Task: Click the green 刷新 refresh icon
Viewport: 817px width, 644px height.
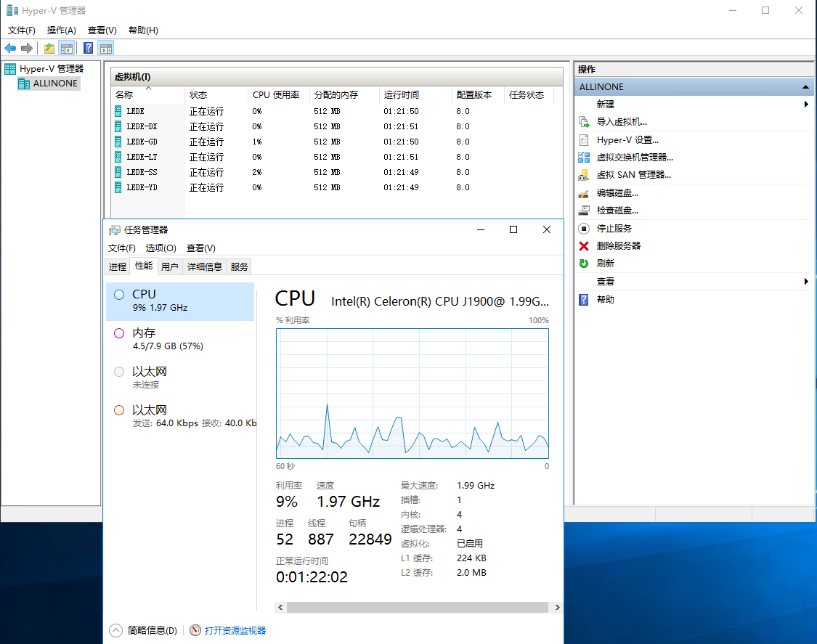Action: click(x=584, y=263)
